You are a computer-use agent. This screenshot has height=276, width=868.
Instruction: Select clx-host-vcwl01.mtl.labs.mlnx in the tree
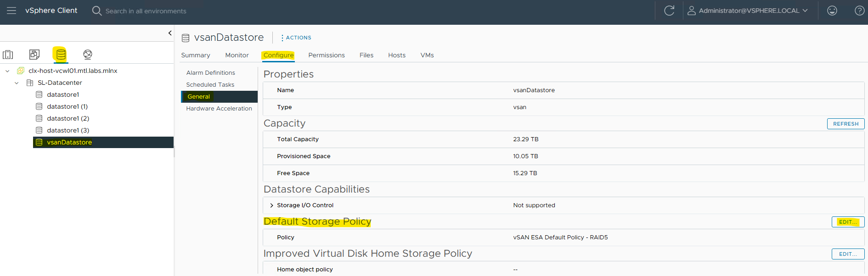click(x=73, y=71)
